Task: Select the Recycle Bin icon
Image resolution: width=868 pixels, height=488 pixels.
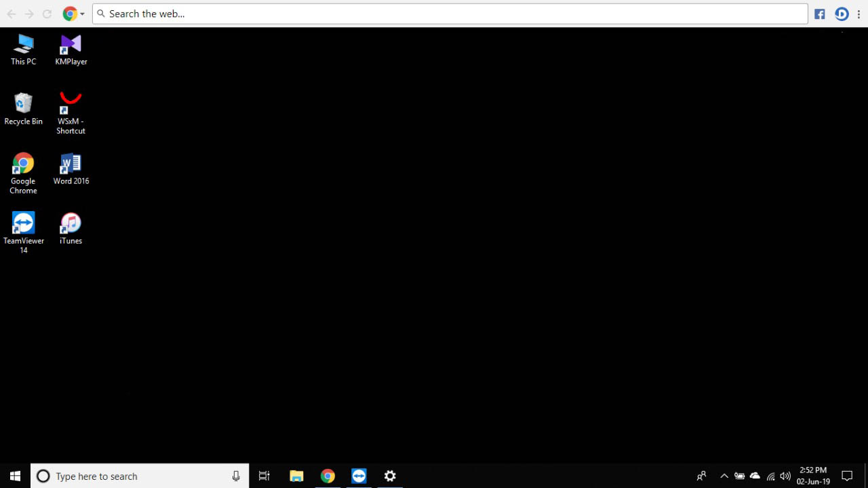Action: pyautogui.click(x=24, y=109)
